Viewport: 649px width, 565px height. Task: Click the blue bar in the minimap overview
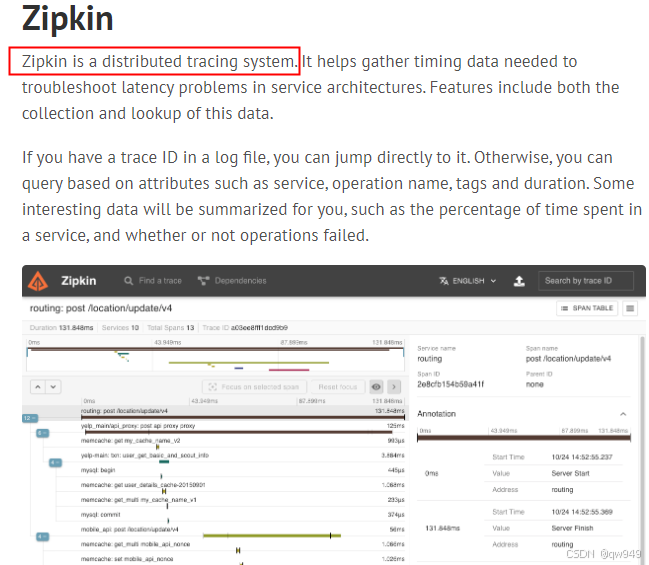coord(239,368)
